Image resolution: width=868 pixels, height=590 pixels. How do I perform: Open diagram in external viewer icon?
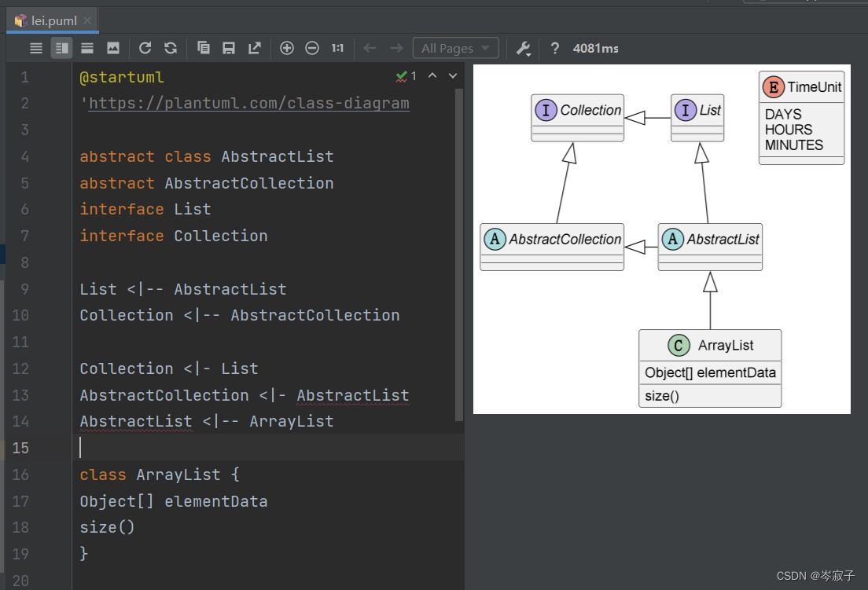pos(255,49)
